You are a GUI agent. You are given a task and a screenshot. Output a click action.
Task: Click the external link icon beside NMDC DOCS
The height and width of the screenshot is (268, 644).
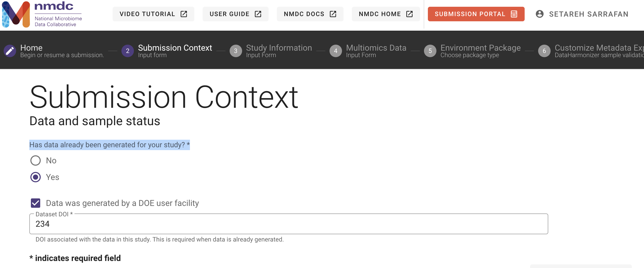(x=333, y=14)
